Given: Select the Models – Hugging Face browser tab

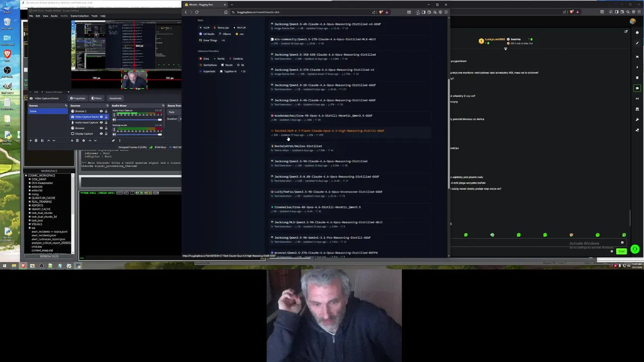Looking at the screenshot, I should tap(205, 5).
